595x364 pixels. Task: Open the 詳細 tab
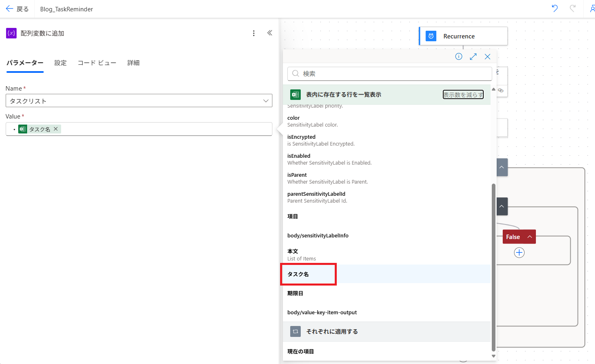coord(133,63)
